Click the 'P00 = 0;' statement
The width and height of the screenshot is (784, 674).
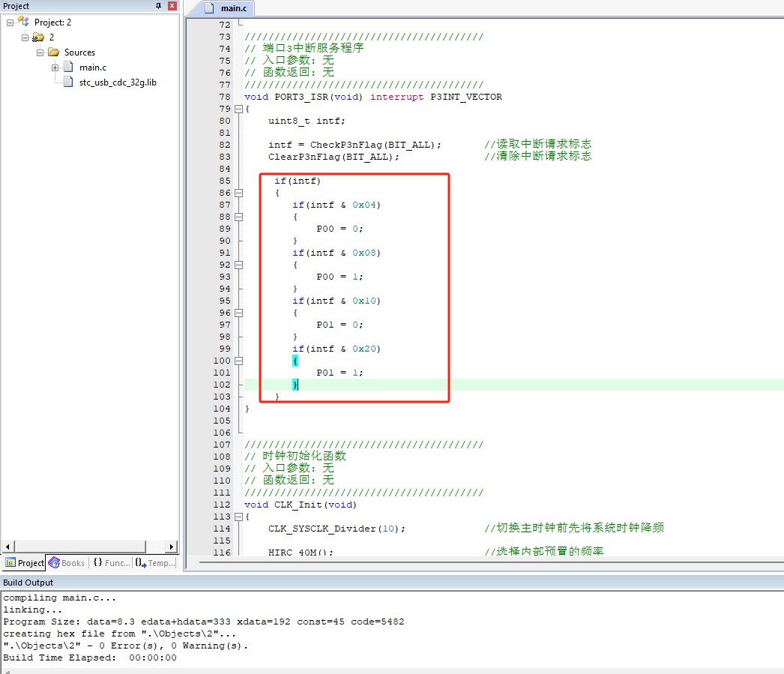coord(340,229)
